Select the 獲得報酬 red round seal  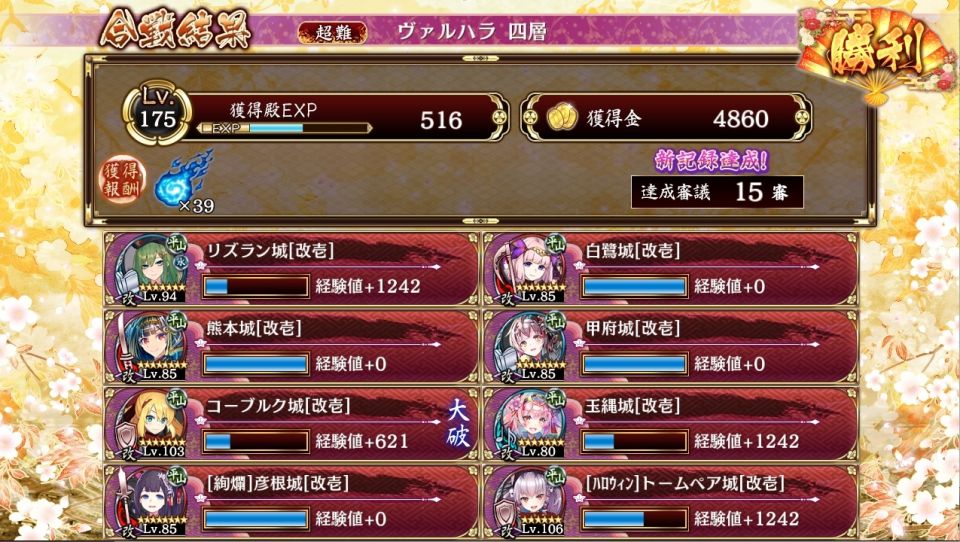[122, 179]
